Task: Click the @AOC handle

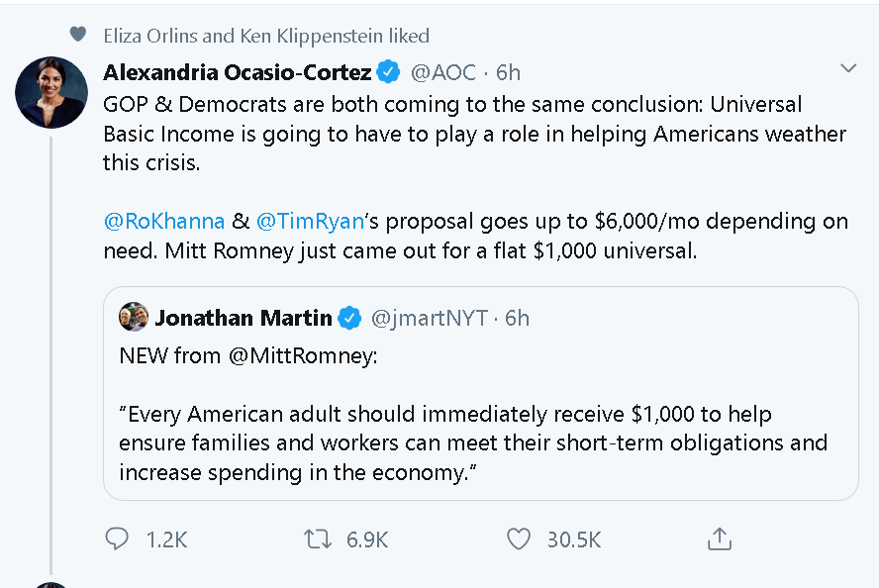Action: pos(442,72)
